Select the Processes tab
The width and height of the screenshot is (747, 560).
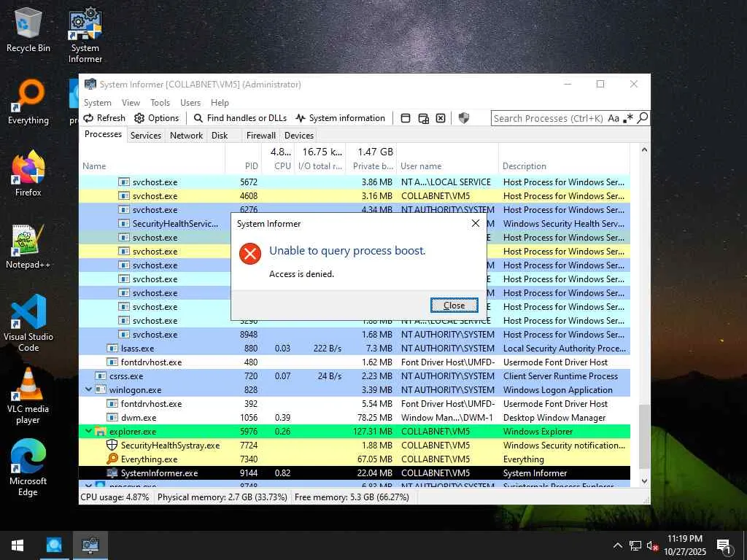103,134
